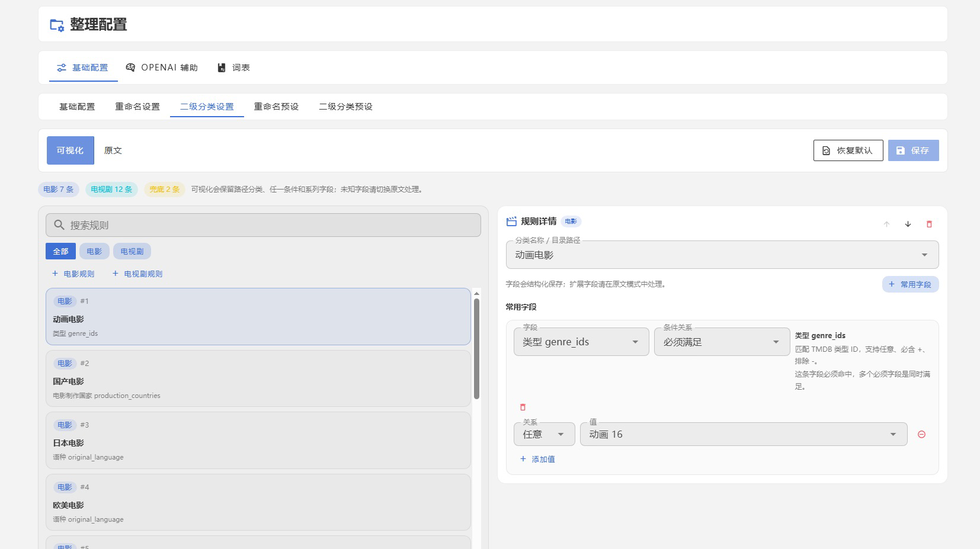Open 条件关系 dropdown 必须满足
Screen dimensions: 980x549
tap(722, 342)
